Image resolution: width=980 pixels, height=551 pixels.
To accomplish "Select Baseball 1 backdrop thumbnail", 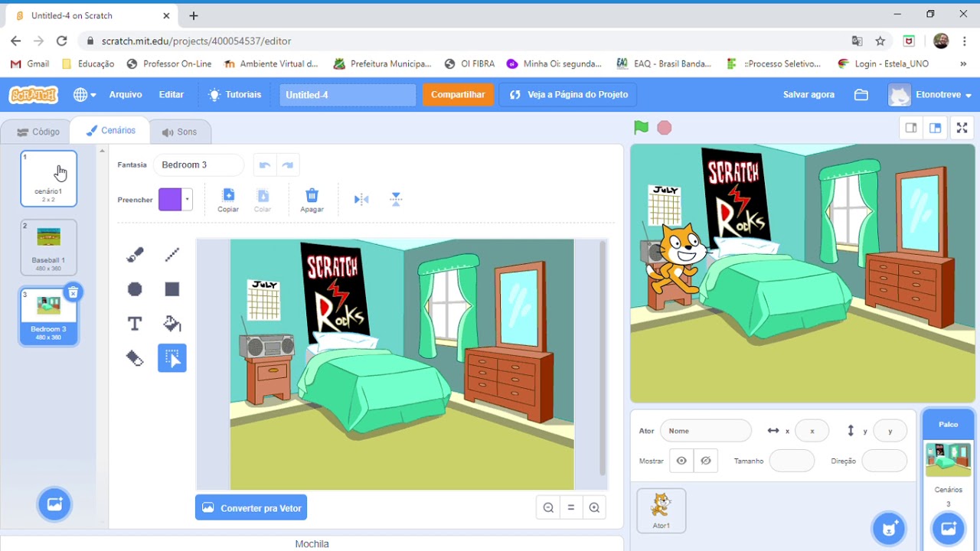I will (x=48, y=247).
